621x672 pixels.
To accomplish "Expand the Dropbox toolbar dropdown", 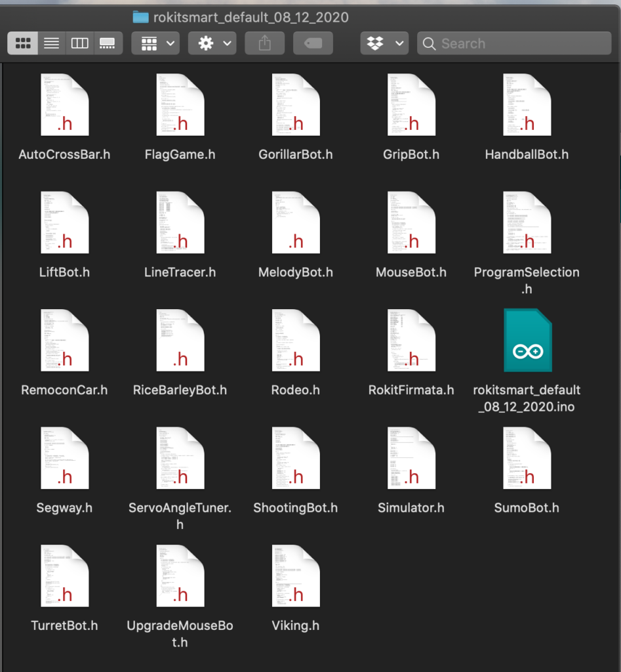I will [384, 43].
